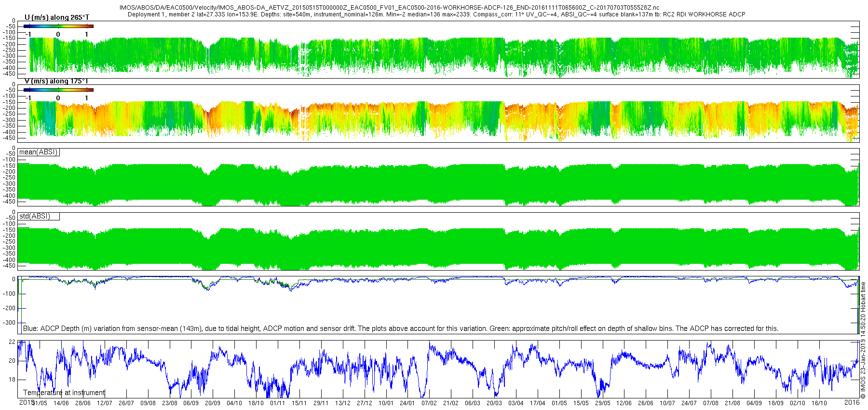This screenshot has width=868, height=410.
Task: Click the deployment info subtitle line
Action: [436, 14]
